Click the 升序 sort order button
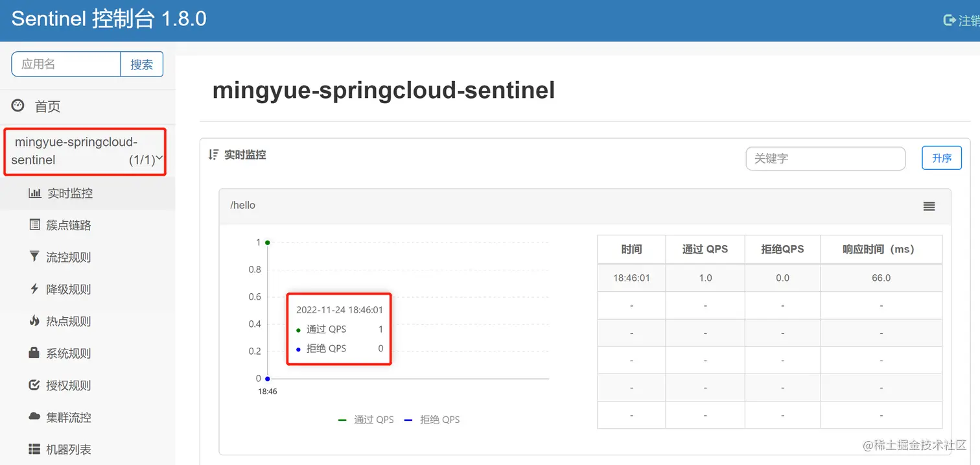This screenshot has height=465, width=980. click(942, 158)
